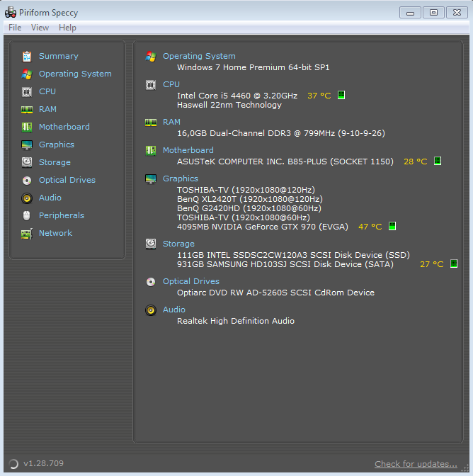This screenshot has height=476, width=473.
Task: Click green temperature indicator beside GPU 47 °C
Action: 392,226
